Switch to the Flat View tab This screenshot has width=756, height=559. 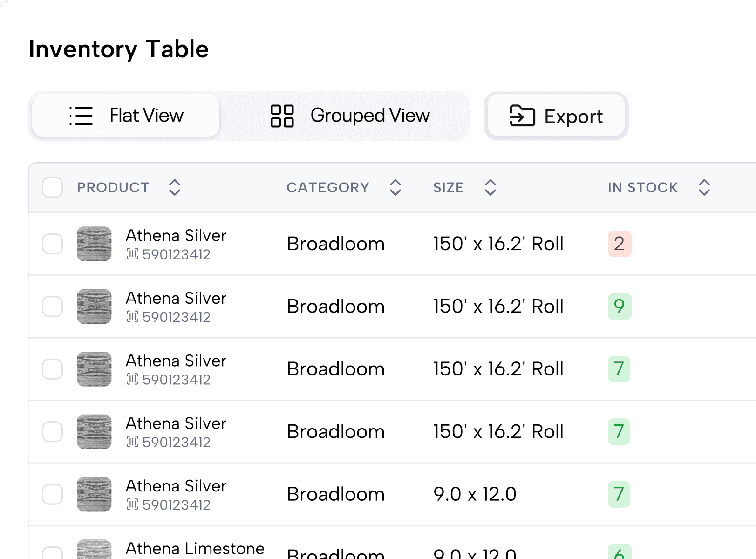coord(126,116)
